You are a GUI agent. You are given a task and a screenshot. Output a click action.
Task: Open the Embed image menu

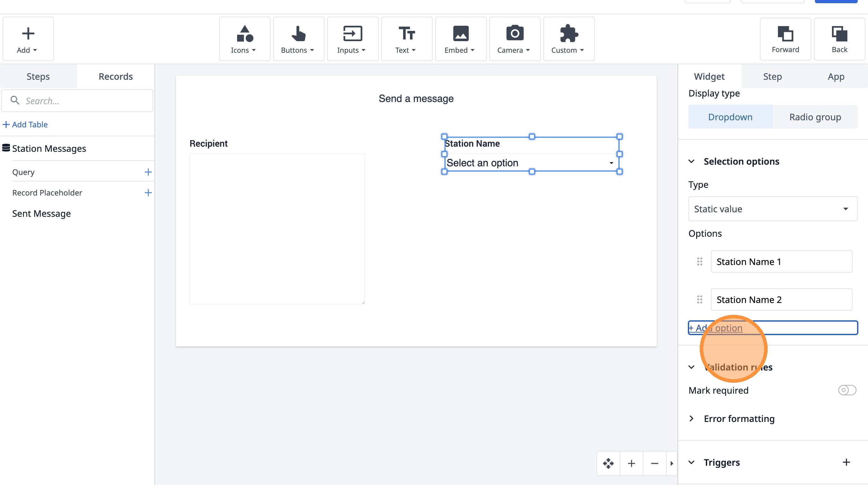(460, 39)
